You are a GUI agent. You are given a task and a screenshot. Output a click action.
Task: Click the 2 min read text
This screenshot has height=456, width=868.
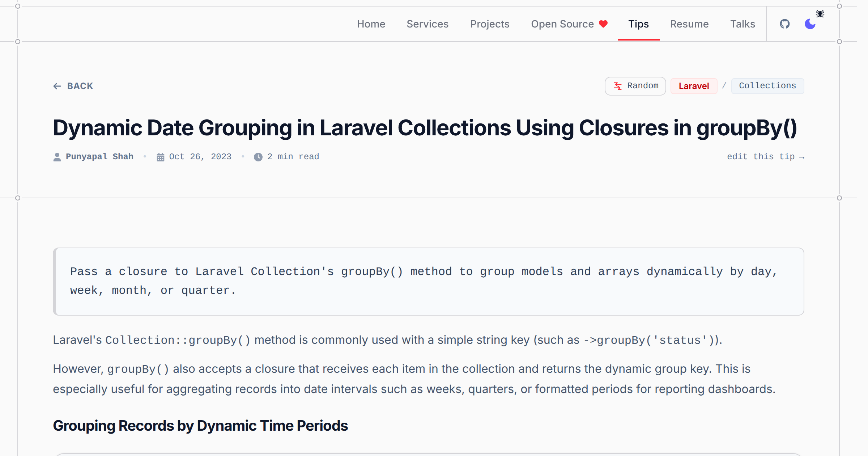point(293,157)
